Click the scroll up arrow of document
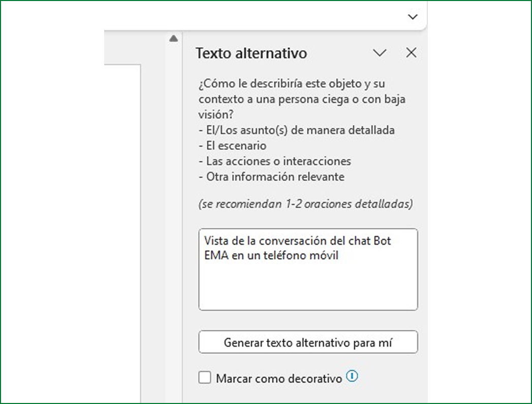Image resolution: width=532 pixels, height=404 pixels. click(173, 38)
